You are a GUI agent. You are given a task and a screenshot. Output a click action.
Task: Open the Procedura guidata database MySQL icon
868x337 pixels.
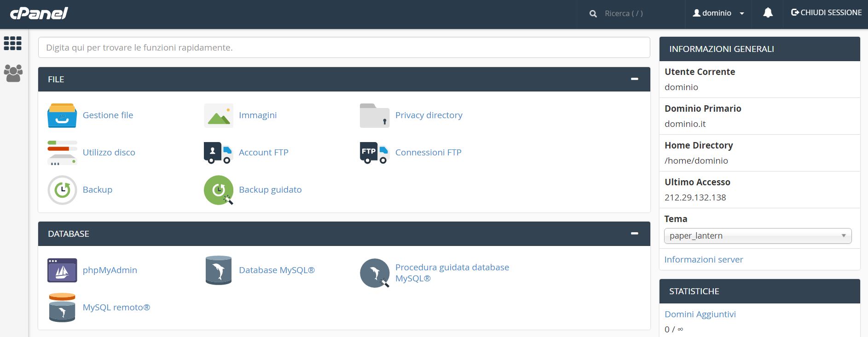[375, 273]
